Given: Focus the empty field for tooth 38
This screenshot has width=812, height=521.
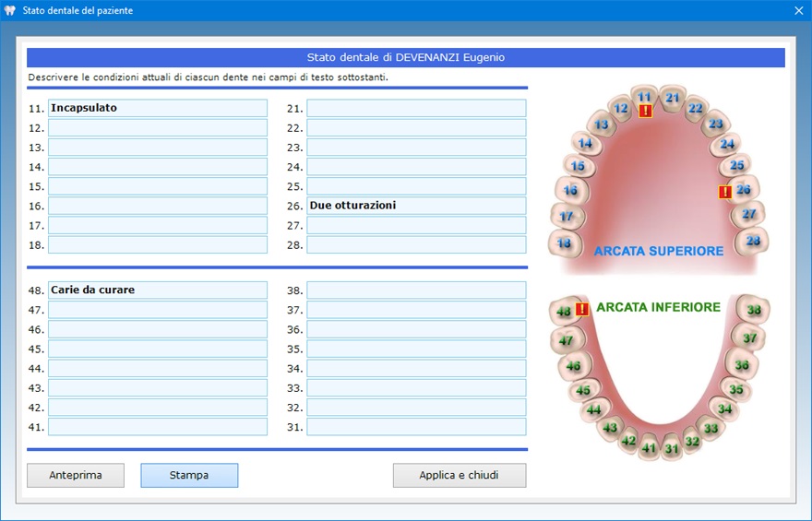Looking at the screenshot, I should click(x=416, y=290).
